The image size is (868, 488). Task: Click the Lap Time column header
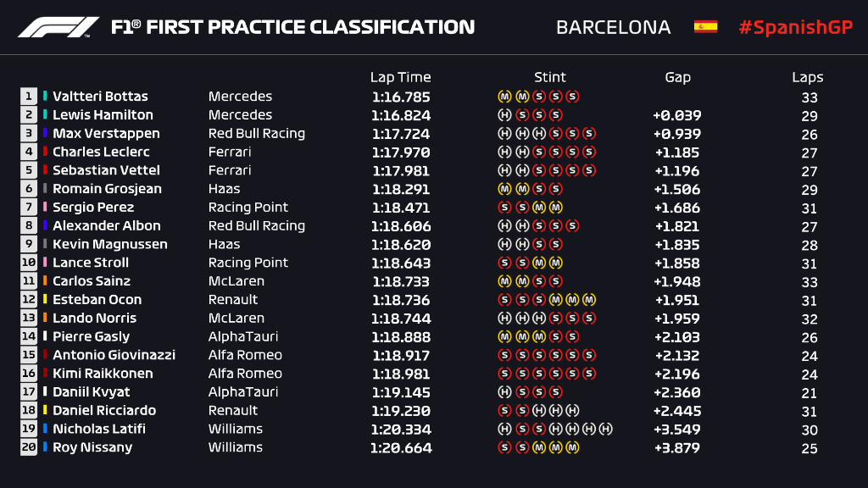[x=401, y=77]
